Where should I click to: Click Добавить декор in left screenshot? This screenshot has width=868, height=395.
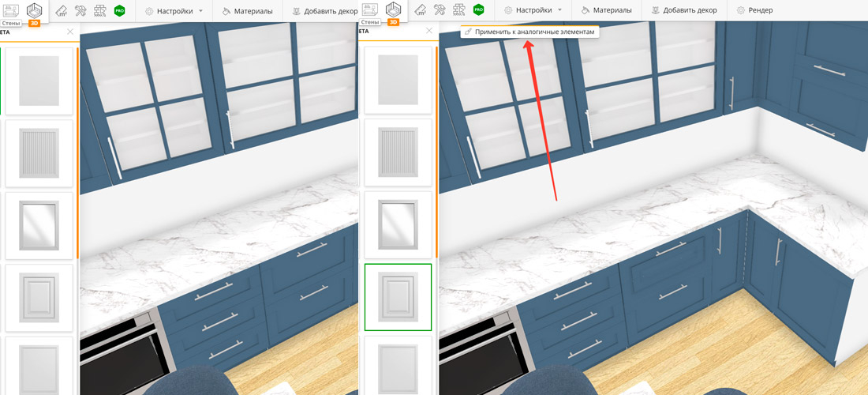(325, 10)
